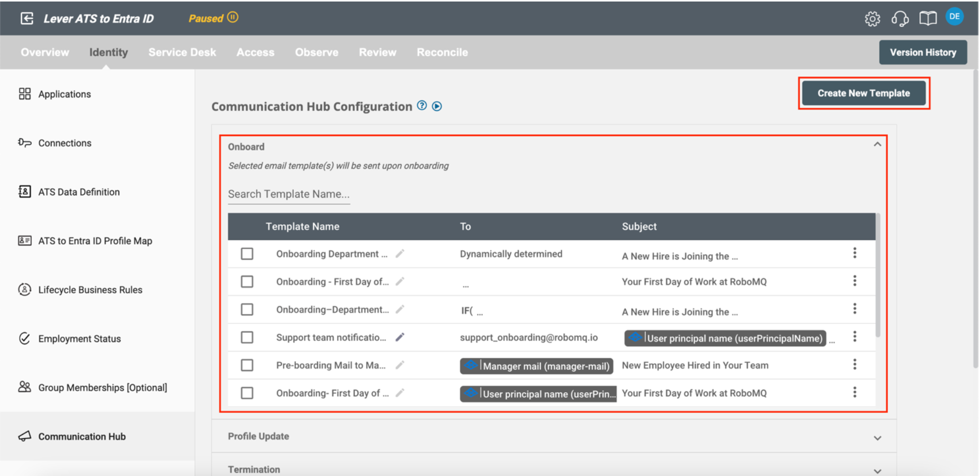
Task: Open the support headset icon
Action: 900,19
